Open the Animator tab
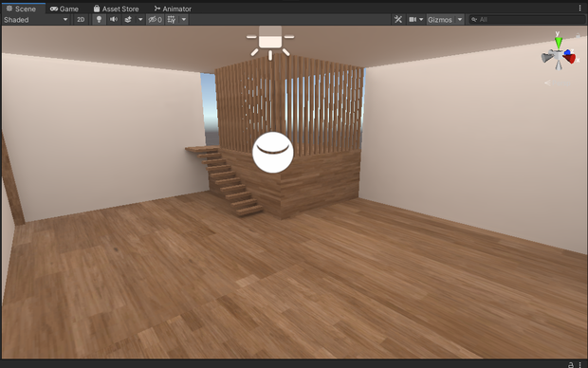This screenshot has width=588, height=368. tap(173, 9)
